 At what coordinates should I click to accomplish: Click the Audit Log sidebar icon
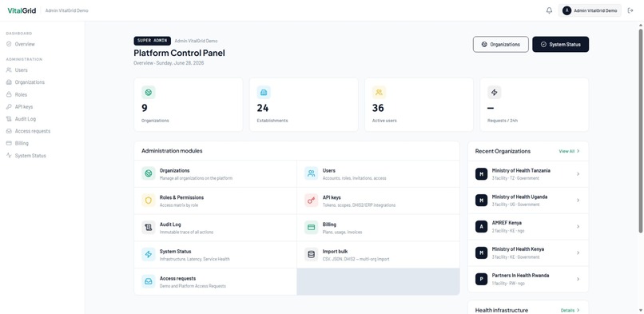(x=9, y=119)
